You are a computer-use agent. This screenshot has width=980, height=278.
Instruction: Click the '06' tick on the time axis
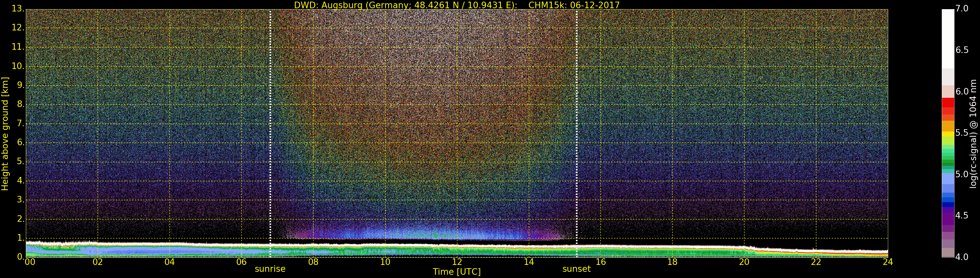coord(242,262)
